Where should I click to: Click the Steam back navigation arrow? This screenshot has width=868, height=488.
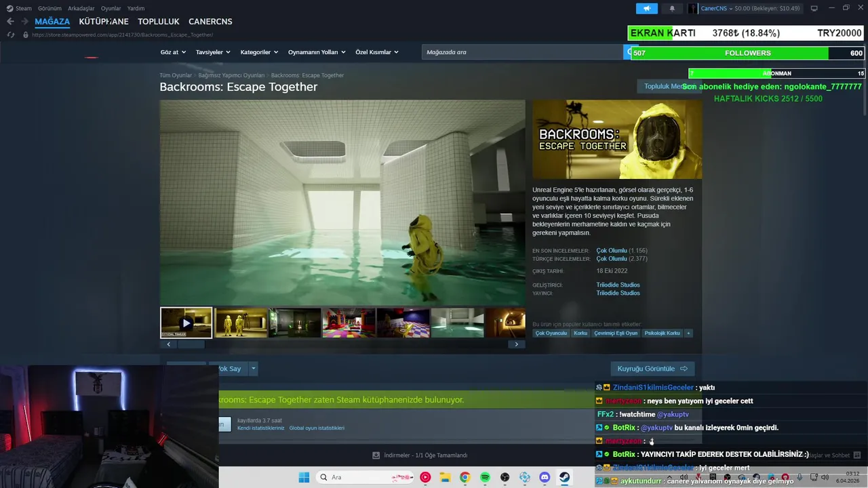pos(10,22)
